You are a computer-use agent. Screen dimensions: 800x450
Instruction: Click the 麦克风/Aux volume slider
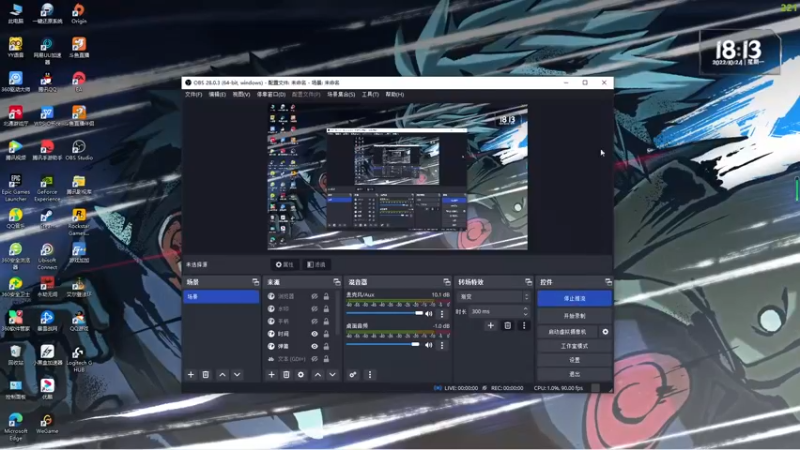coord(385,313)
